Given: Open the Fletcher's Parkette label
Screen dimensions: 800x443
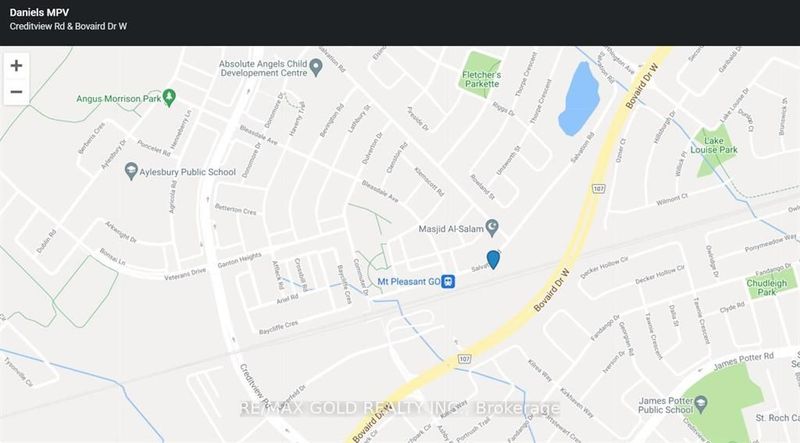Looking at the screenshot, I should 481,79.
